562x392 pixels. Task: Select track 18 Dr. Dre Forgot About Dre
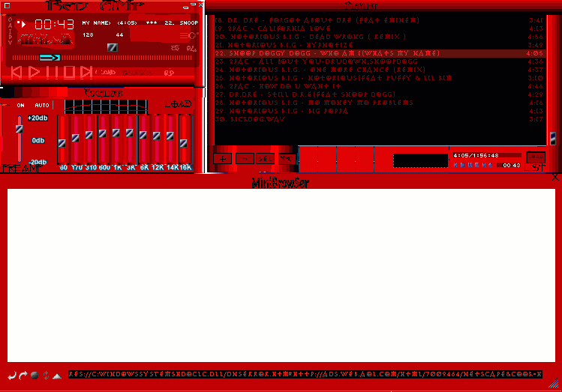point(379,20)
